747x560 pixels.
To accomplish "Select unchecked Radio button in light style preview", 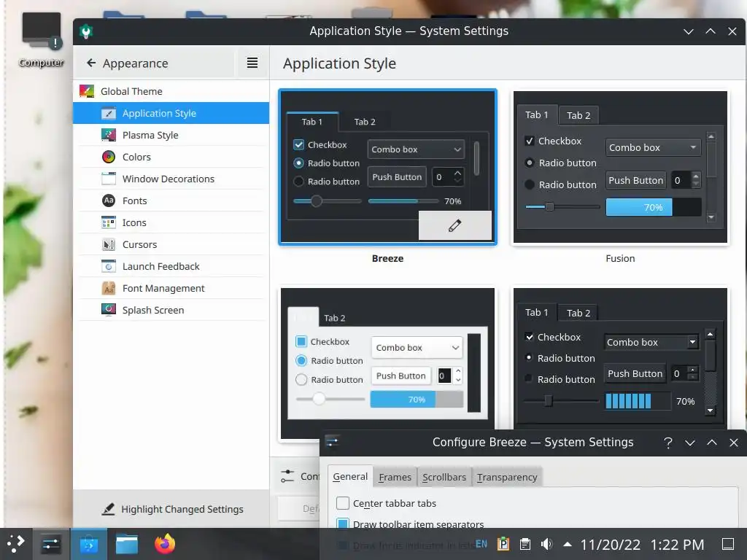I will (301, 379).
